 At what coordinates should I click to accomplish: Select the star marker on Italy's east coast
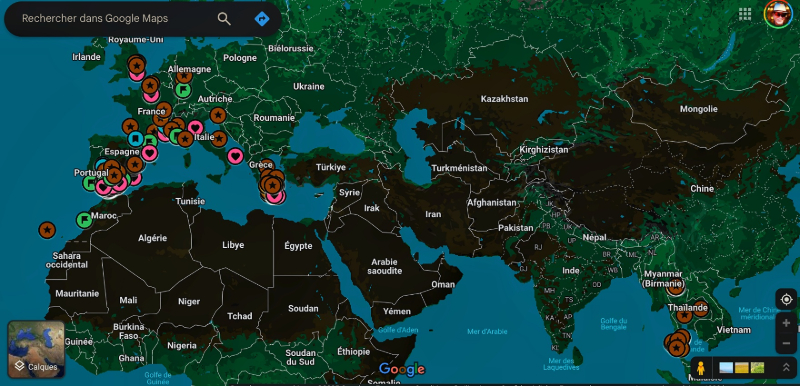[x=219, y=138]
